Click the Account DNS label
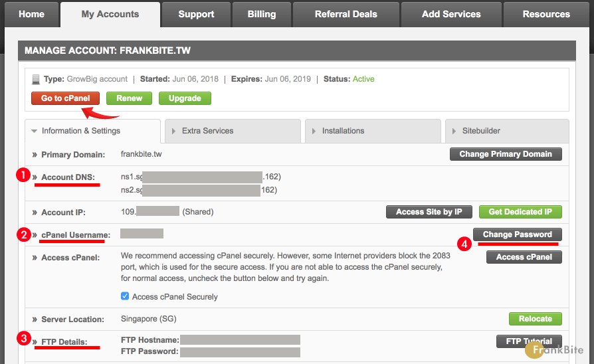The width and height of the screenshot is (594, 364). [x=68, y=177]
